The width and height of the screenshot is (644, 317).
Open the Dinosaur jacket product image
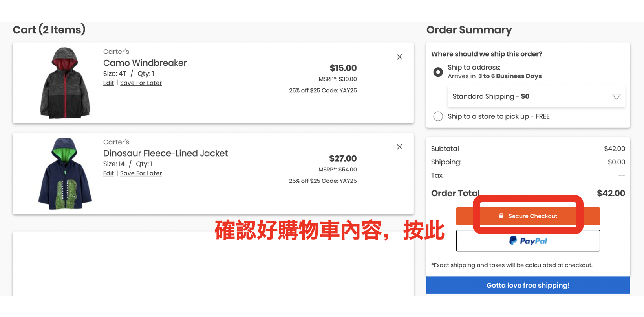coord(65,173)
